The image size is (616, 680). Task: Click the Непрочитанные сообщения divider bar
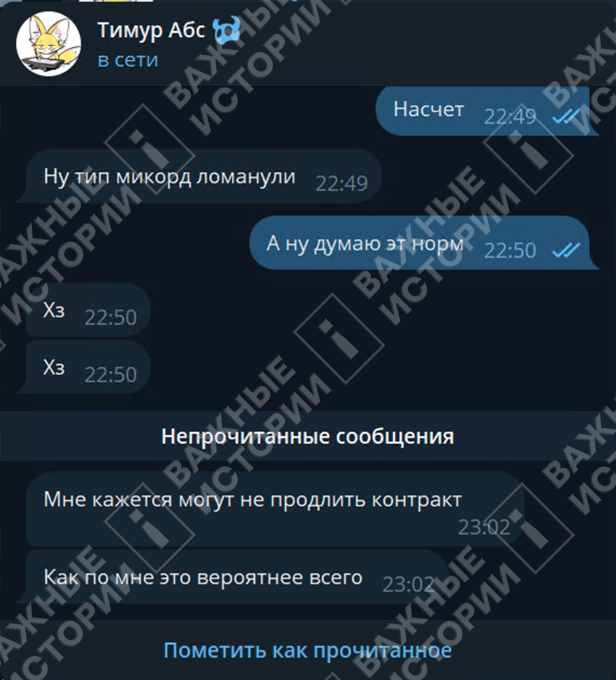pos(308,436)
